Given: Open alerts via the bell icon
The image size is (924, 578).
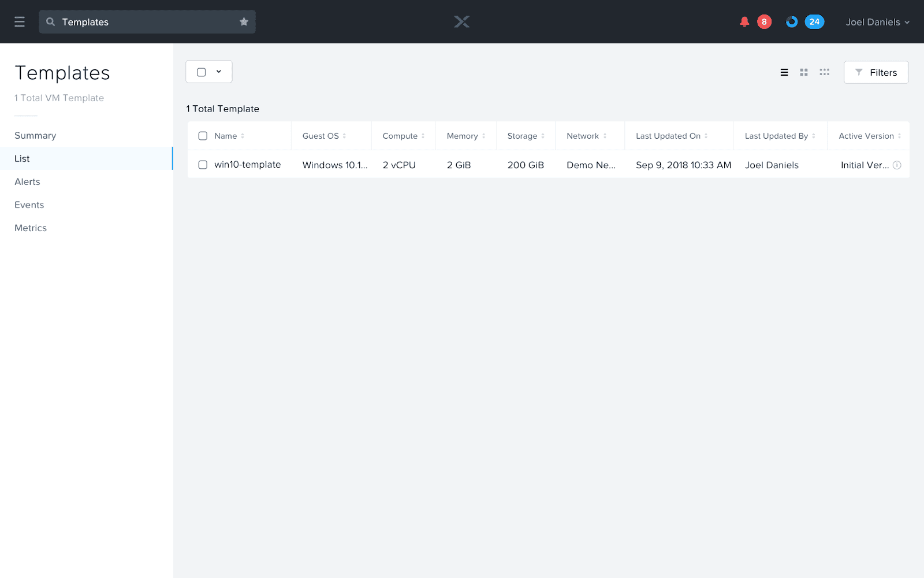Looking at the screenshot, I should [x=744, y=22].
